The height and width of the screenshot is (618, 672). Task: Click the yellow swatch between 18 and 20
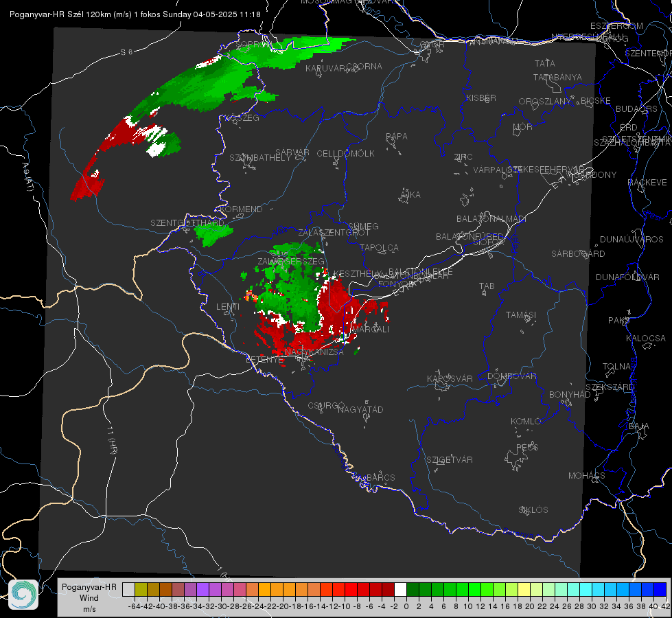[x=524, y=590]
